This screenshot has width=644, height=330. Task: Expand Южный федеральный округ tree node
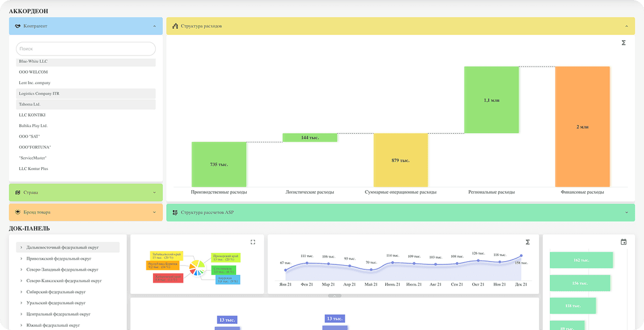tap(21, 325)
